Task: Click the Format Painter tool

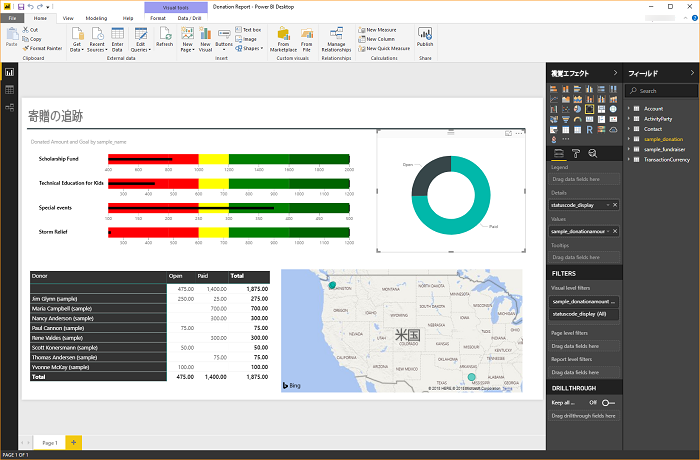Action: 45,48
